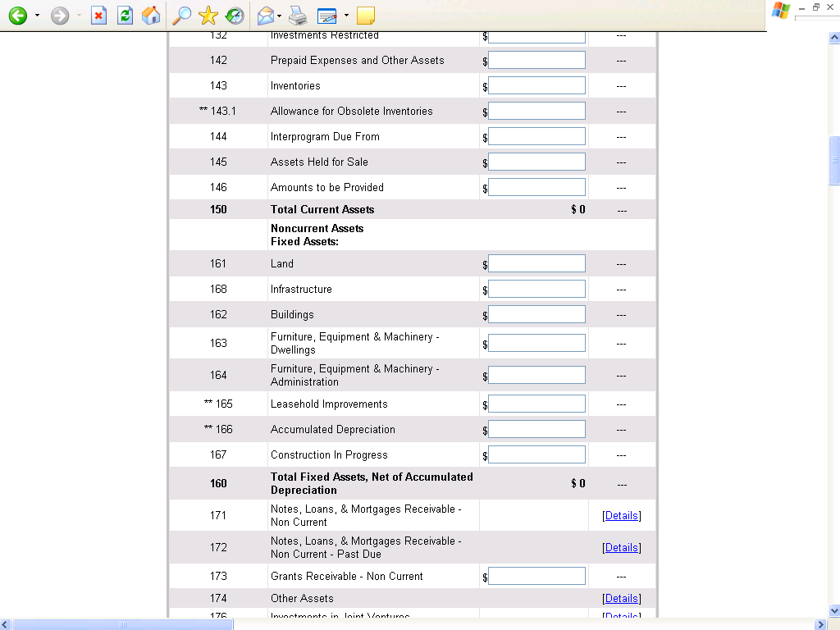This screenshot has width=840, height=630.
Task: Select the Accumulated Depreciation input box
Action: coord(536,429)
